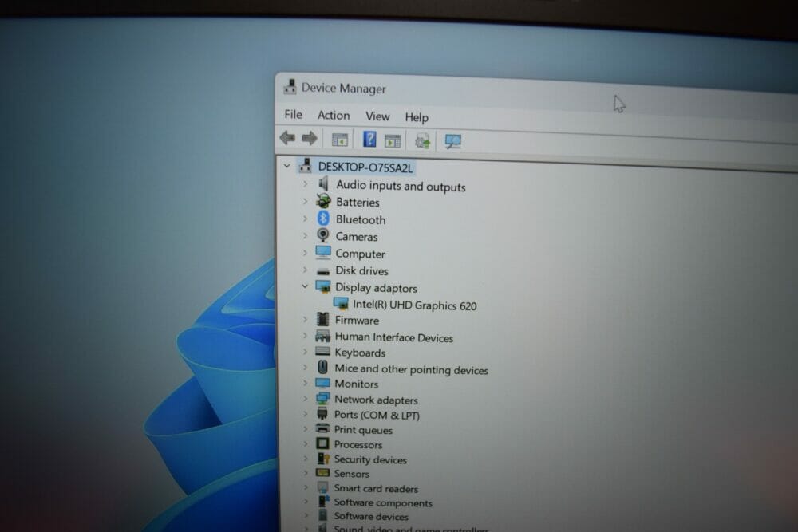Viewport: 798px width, 532px height.
Task: Select Mice and other pointing devices label
Action: click(x=411, y=369)
